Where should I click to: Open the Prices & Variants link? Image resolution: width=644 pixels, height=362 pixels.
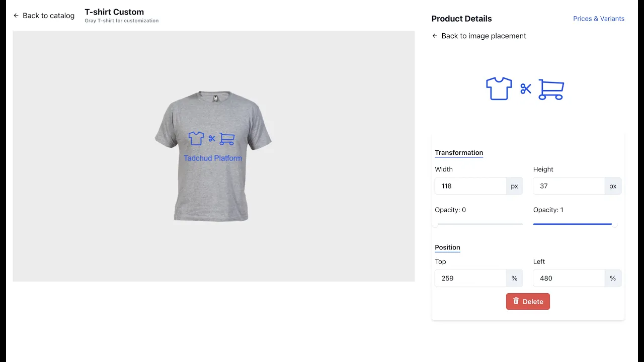click(599, 19)
